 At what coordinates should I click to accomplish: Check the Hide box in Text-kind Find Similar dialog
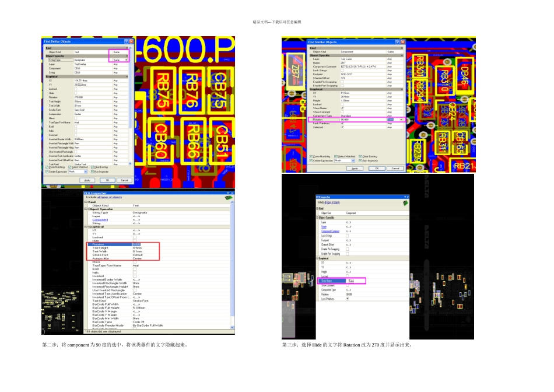tap(76, 93)
